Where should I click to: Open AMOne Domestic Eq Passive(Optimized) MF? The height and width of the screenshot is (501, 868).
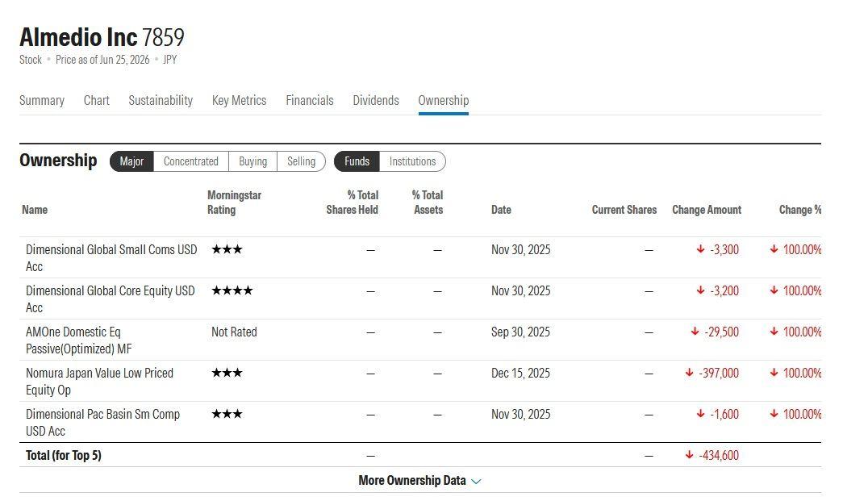pos(78,340)
